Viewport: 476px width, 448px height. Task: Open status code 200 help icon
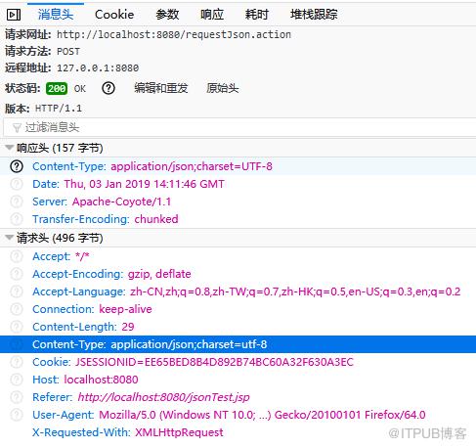108,88
